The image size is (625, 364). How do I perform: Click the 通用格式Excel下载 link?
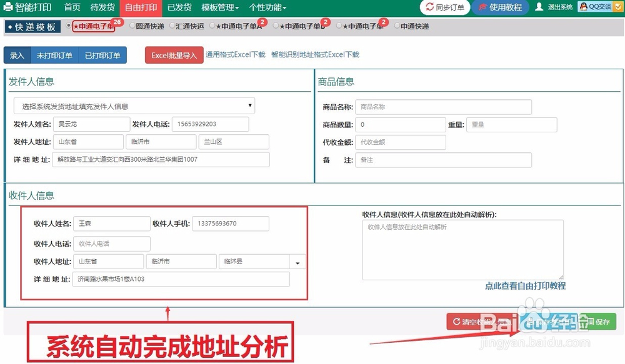[x=237, y=55]
